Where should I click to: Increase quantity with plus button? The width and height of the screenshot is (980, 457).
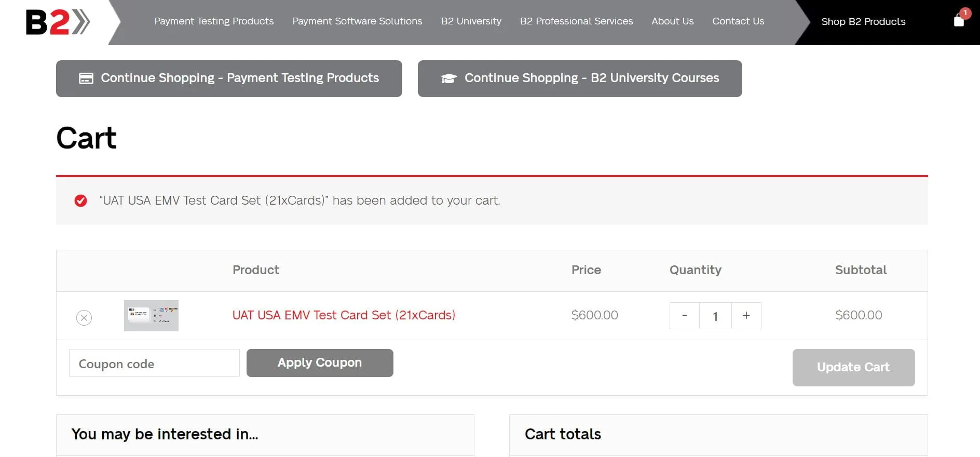pos(746,316)
